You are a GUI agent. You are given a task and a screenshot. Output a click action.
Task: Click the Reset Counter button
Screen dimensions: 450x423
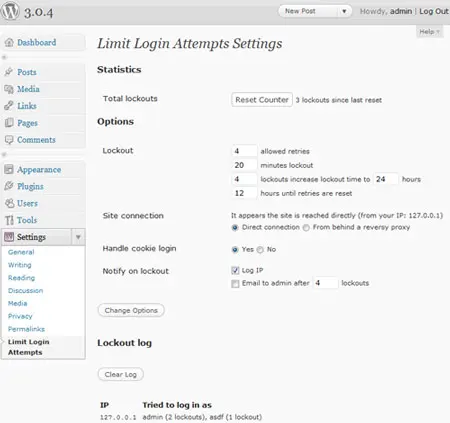[x=262, y=100]
